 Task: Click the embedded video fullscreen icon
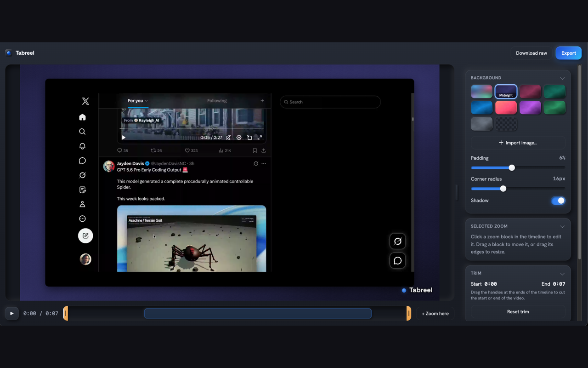coord(260,138)
